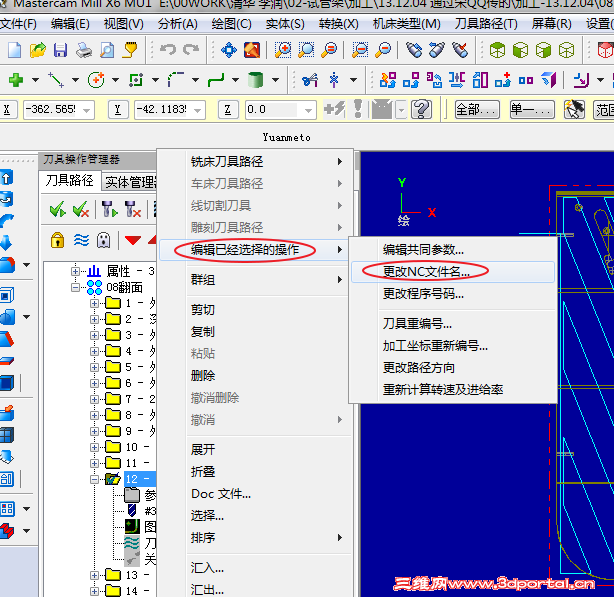This screenshot has height=597, width=614.
Task: Open the X coordinate dropdown
Action: (87, 110)
